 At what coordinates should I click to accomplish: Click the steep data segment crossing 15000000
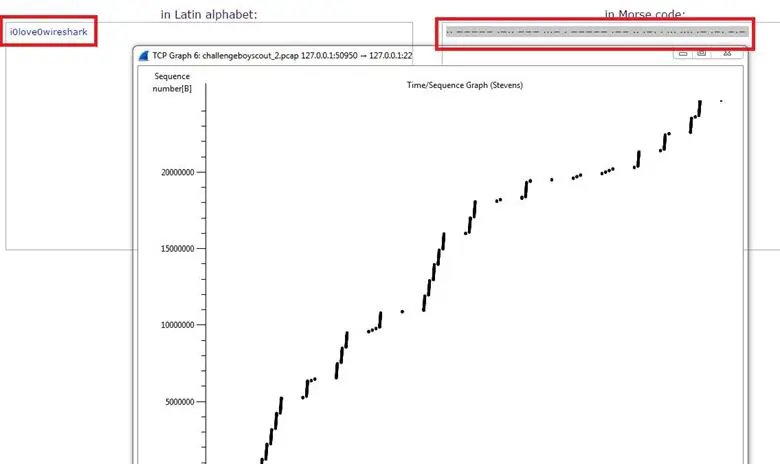click(441, 246)
